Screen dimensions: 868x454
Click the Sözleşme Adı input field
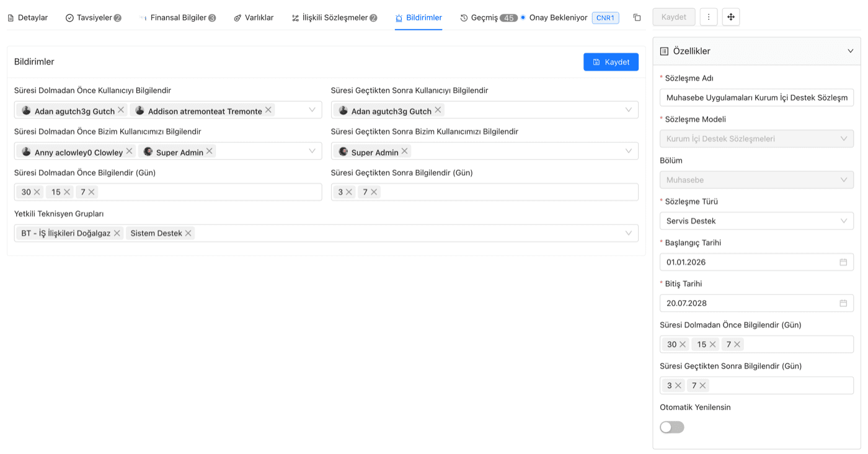pos(756,97)
